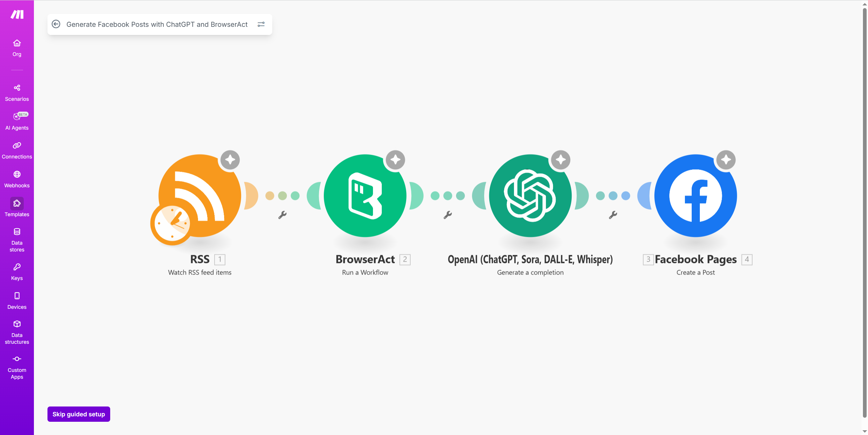Select the OpenAI ChatGPT module
The height and width of the screenshot is (435, 868).
[530, 195]
